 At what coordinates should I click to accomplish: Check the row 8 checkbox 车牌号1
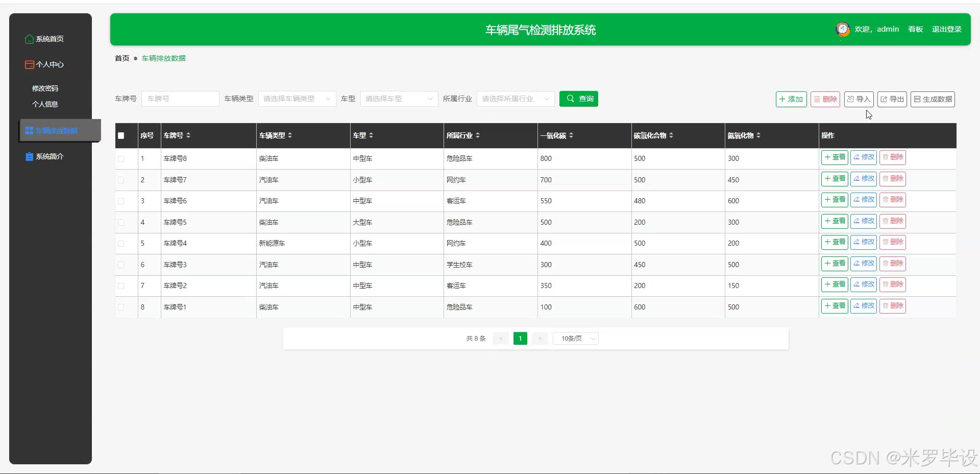121,307
